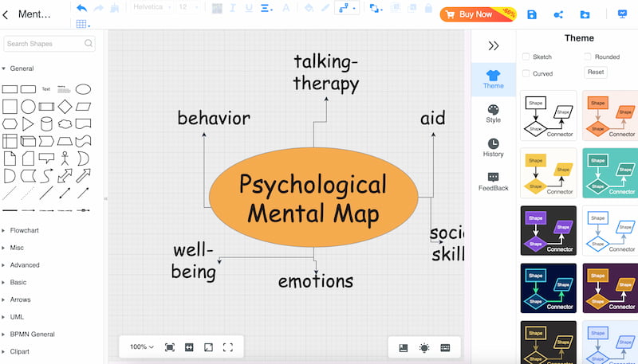
Task: Apply italic formatting
Action: coord(233,8)
